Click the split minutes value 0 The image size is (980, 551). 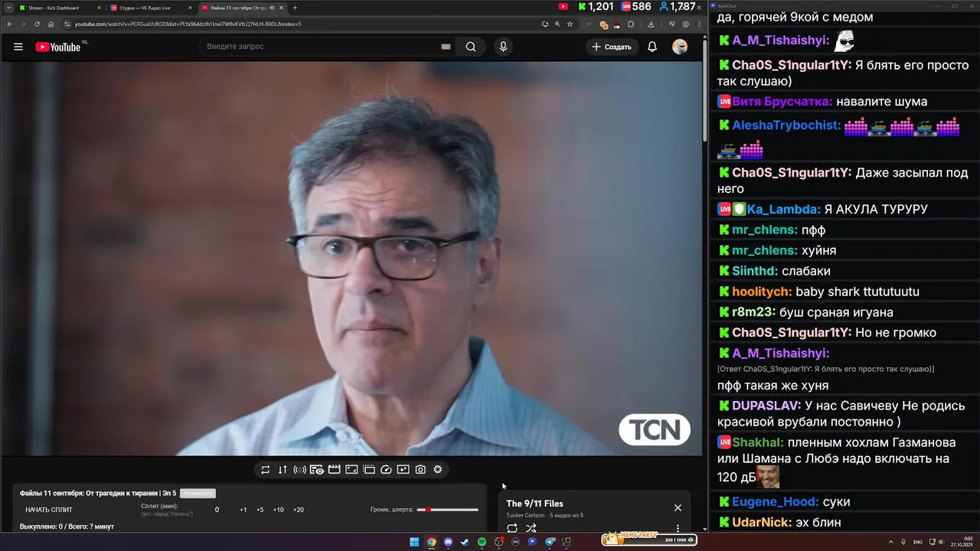click(217, 510)
